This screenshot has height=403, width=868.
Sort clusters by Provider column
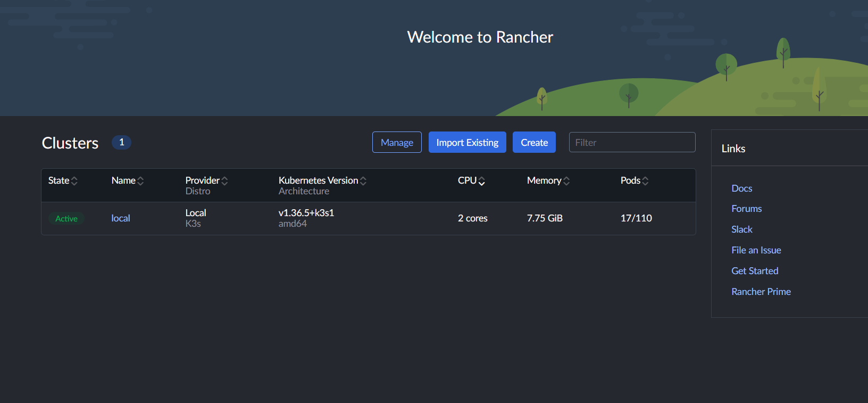(x=206, y=180)
